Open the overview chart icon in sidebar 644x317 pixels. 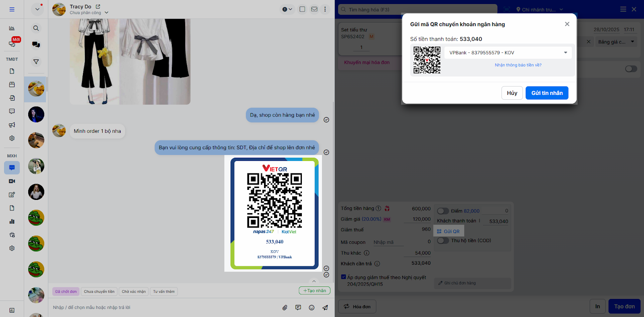[12, 28]
